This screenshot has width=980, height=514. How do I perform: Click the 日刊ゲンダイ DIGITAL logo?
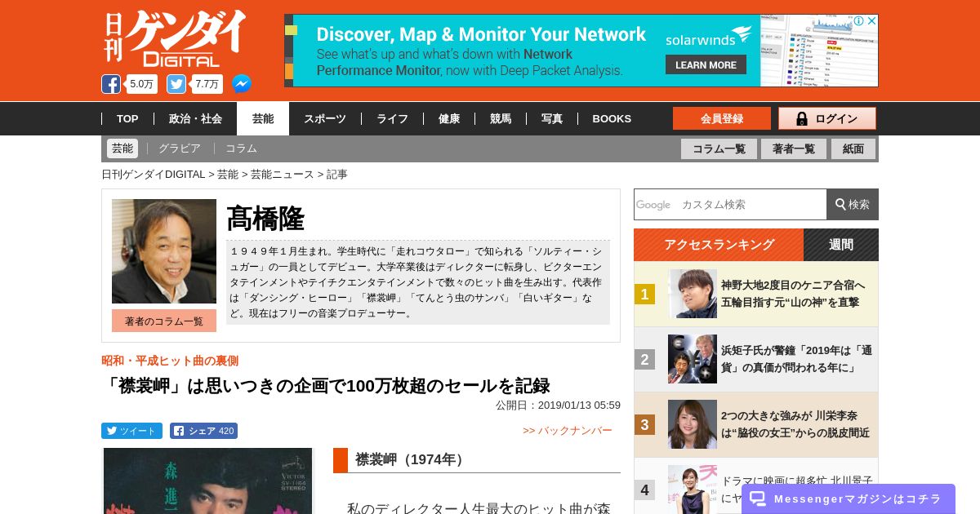(174, 39)
